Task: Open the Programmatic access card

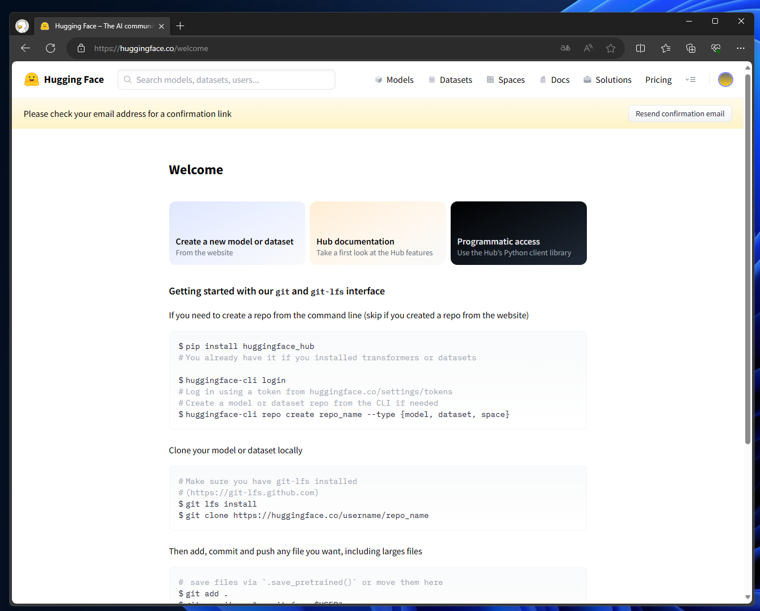Action: [519, 233]
